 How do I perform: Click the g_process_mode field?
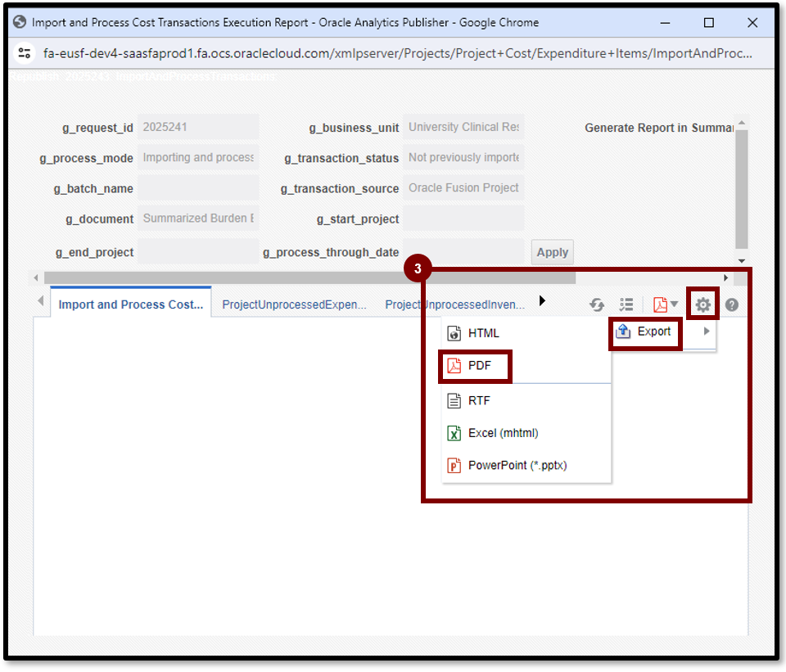(x=198, y=157)
